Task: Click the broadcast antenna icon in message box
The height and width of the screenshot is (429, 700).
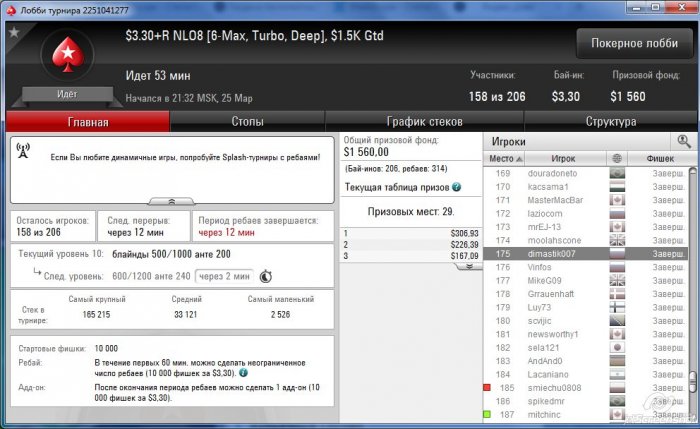Action: (x=23, y=151)
